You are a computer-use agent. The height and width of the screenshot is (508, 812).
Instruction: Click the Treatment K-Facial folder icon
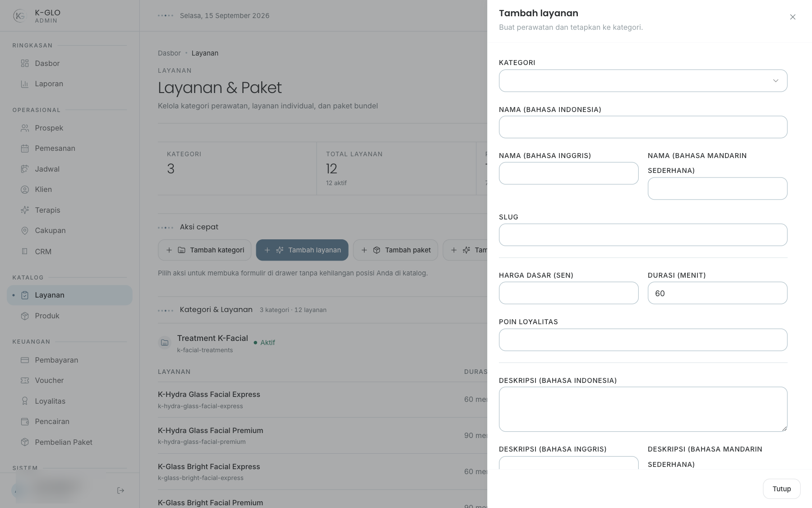[x=165, y=343]
